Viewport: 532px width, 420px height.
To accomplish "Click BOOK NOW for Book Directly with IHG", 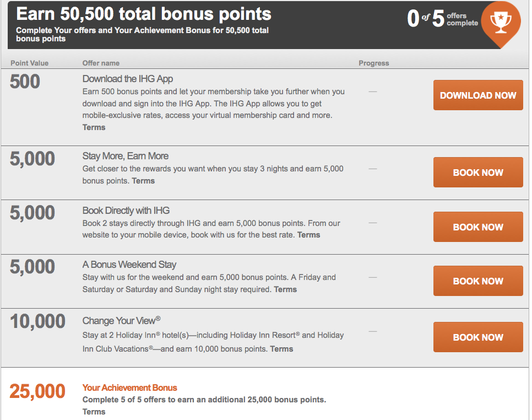I will [478, 227].
